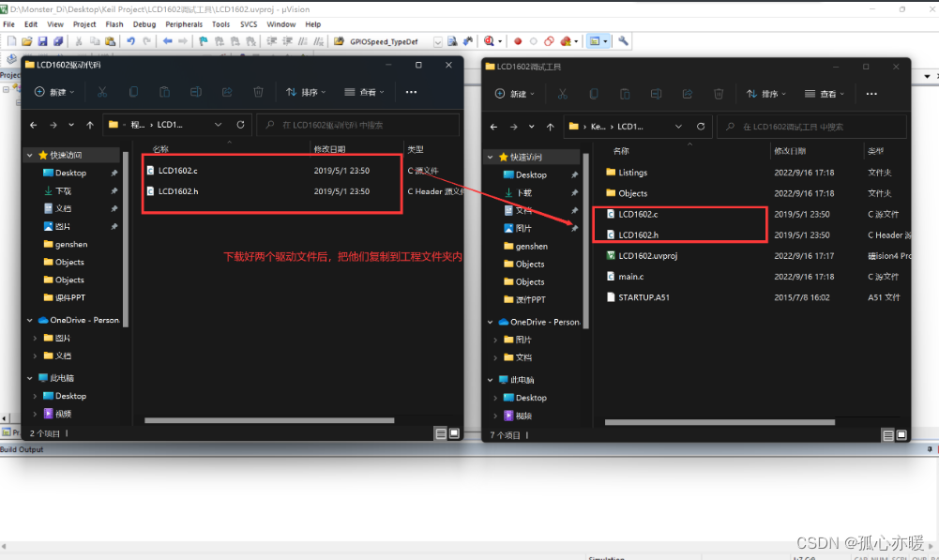The height and width of the screenshot is (560, 939).
Task: Sort by 名称 column in LCD1602调试工具 window
Action: click(621, 151)
